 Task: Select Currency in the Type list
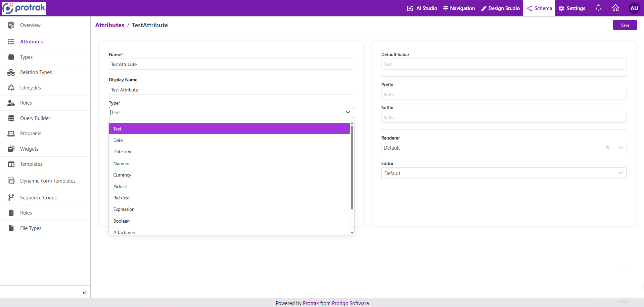click(229, 175)
